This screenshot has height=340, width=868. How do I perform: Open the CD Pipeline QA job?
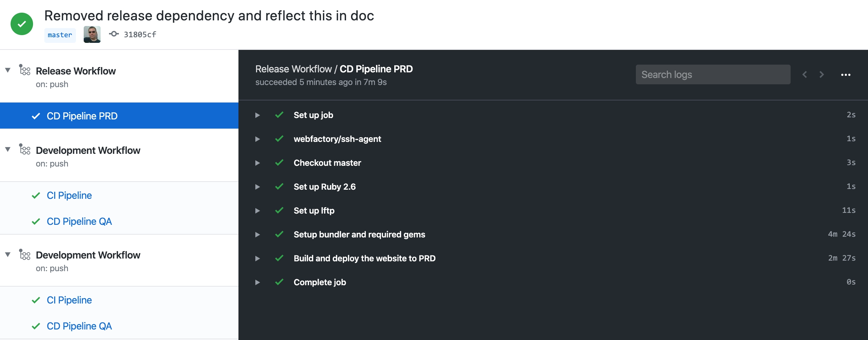pyautogui.click(x=79, y=221)
